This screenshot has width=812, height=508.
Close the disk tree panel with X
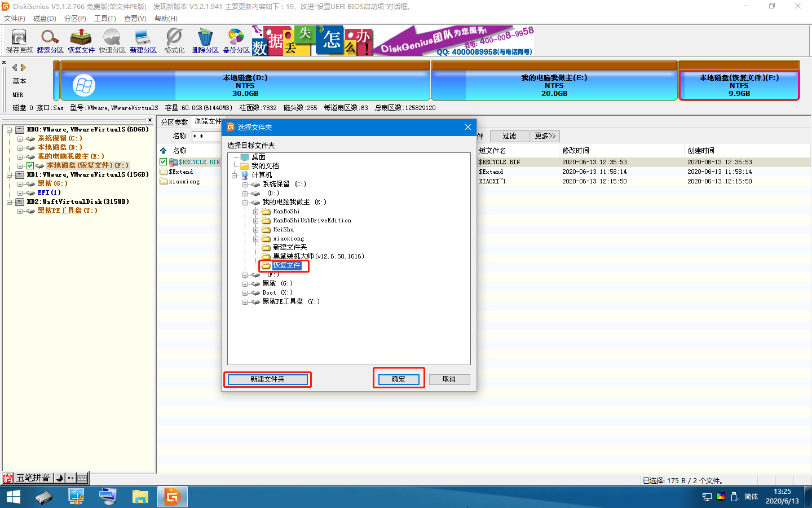pos(150,120)
